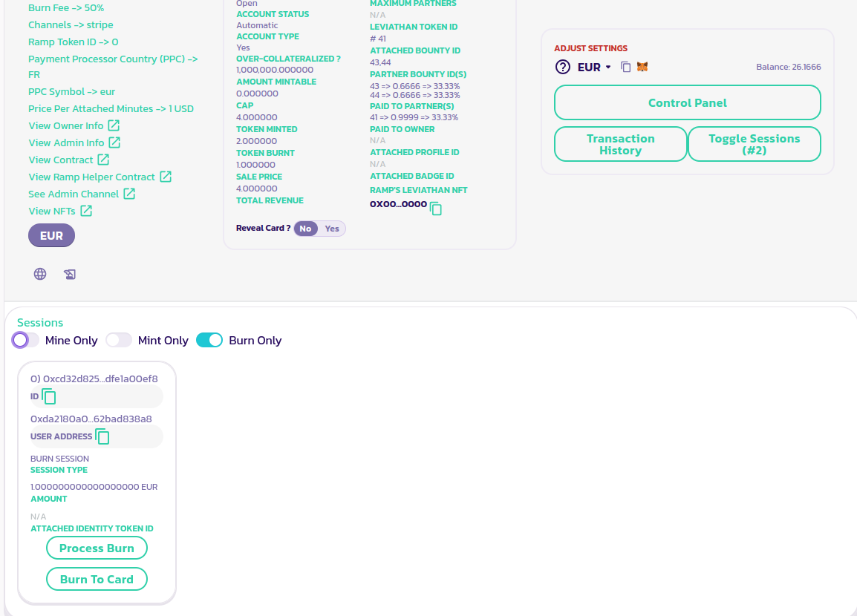Viewport: 857px width, 616px height.
Task: Open Transaction History
Action: point(620,144)
